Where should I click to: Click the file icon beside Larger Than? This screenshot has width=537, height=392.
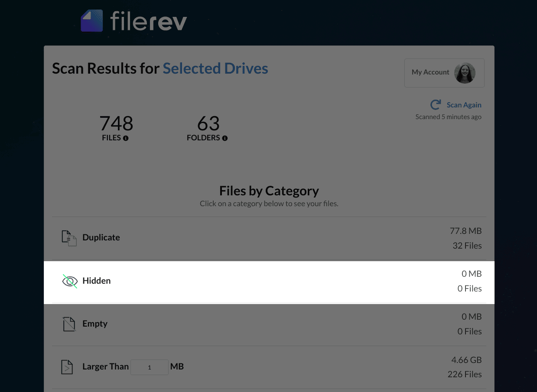click(67, 366)
